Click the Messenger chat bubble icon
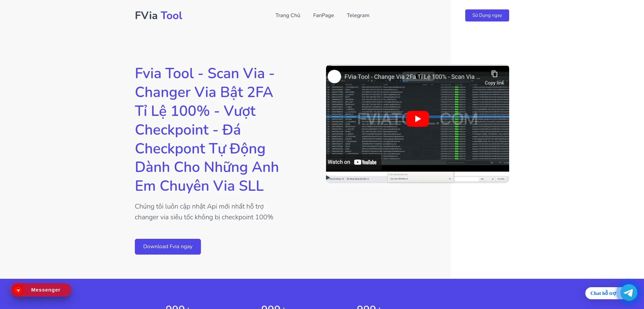 point(18,290)
